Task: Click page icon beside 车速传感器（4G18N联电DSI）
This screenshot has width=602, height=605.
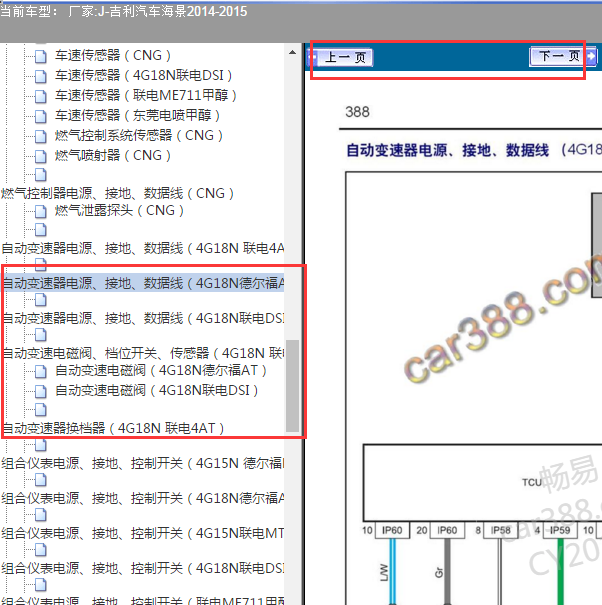Action: click(41, 76)
